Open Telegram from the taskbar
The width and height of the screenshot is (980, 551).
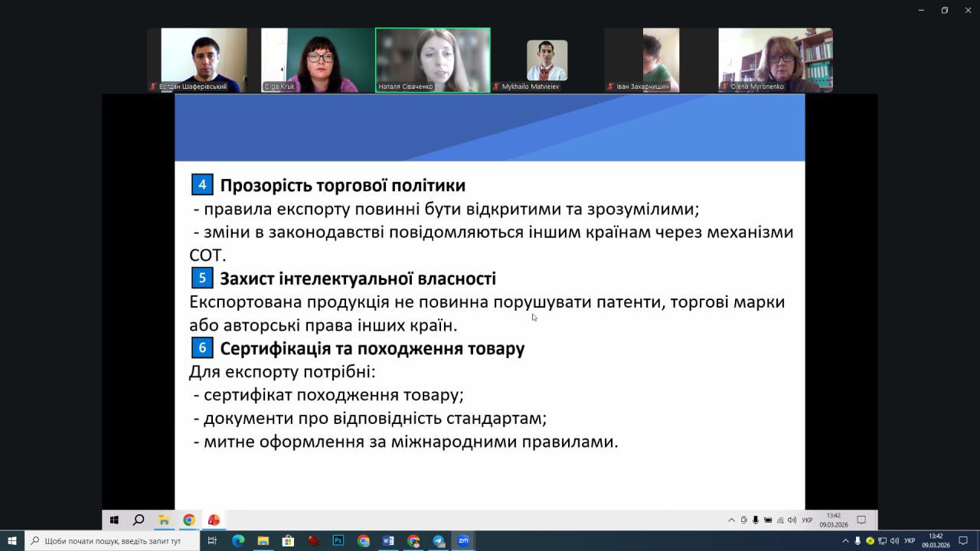coord(438,541)
